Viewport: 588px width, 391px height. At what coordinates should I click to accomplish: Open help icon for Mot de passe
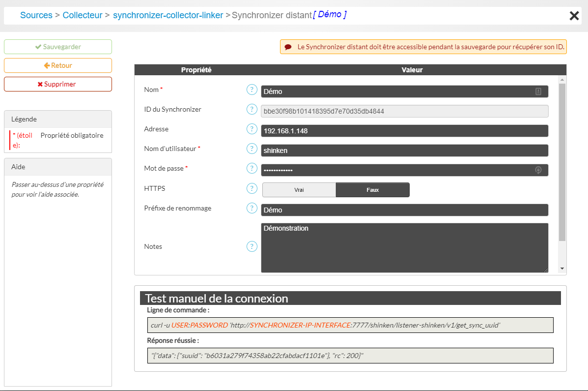252,168
